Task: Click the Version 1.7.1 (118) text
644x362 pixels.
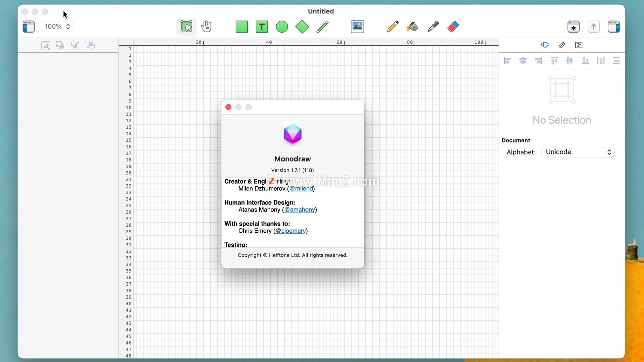Action: (292, 170)
